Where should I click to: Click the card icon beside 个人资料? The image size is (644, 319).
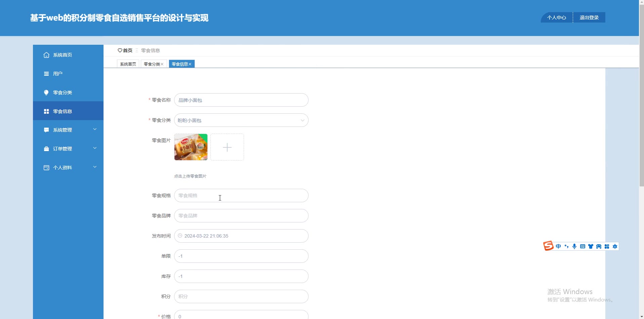[x=46, y=168]
